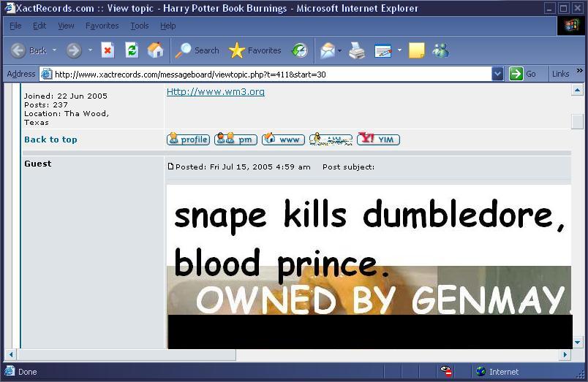
Task: Open the Tools menu
Action: point(140,26)
